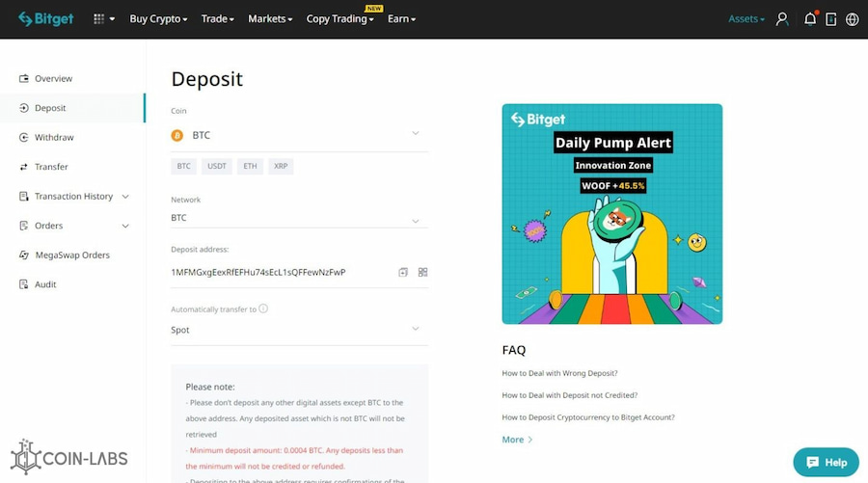Viewport: 868px width, 483px height.
Task: Open the Automatically transfer to Spot dropdown
Action: point(300,330)
